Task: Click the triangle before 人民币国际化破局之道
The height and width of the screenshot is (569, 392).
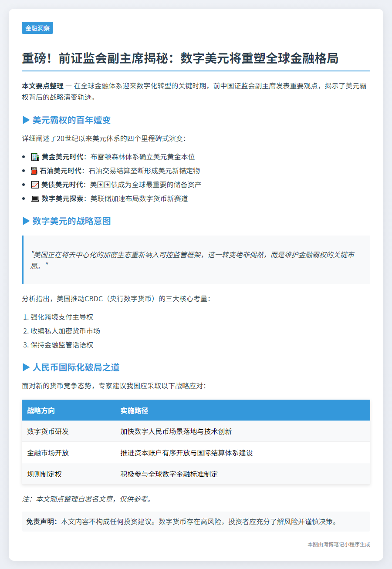Action: pos(26,367)
